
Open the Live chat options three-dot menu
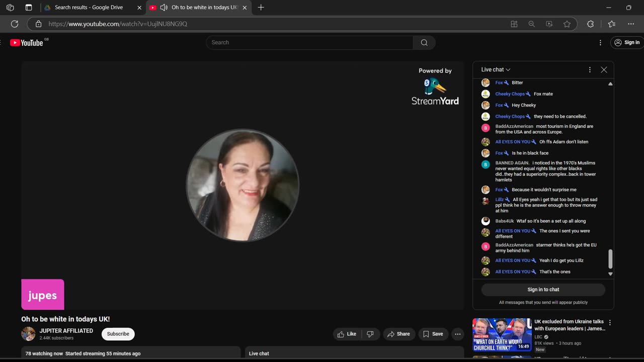coord(590,70)
